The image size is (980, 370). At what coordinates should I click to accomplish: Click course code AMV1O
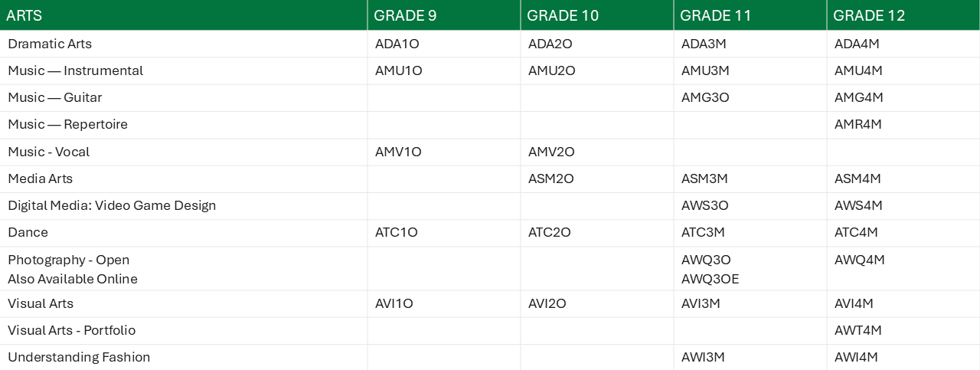click(x=398, y=152)
